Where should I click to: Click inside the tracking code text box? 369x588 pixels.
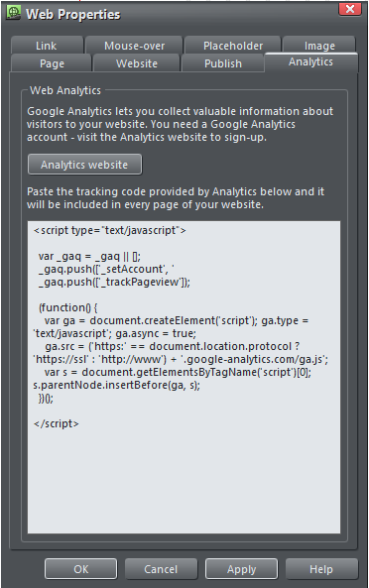point(184,377)
